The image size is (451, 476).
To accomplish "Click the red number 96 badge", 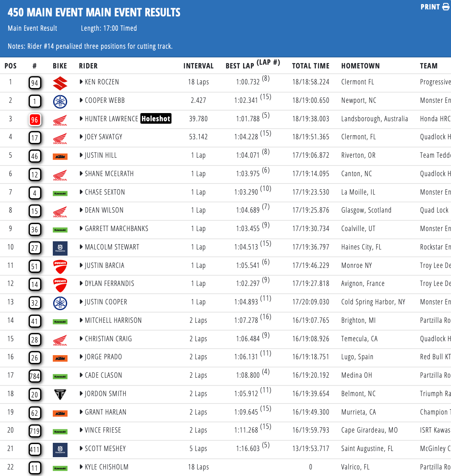I will [35, 120].
